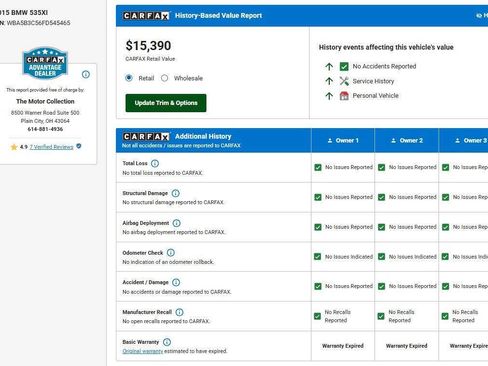
Task: Click No Recalls Reported under Owner 1
Action: point(338,316)
